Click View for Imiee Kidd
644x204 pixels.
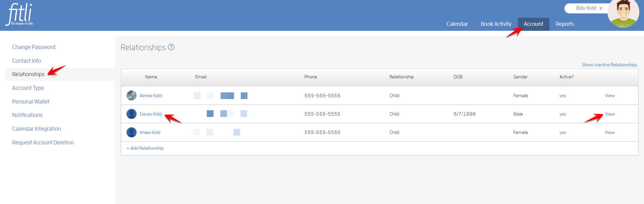[610, 132]
